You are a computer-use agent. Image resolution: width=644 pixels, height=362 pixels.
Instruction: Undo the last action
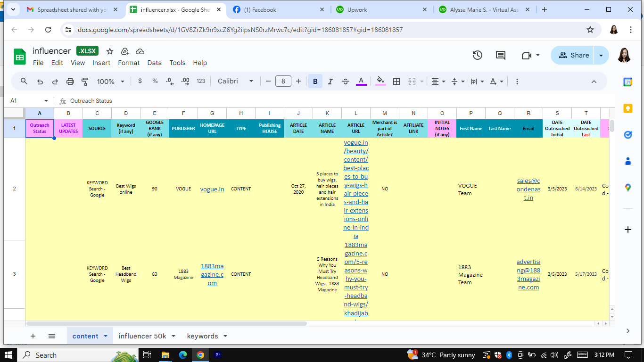(40, 82)
